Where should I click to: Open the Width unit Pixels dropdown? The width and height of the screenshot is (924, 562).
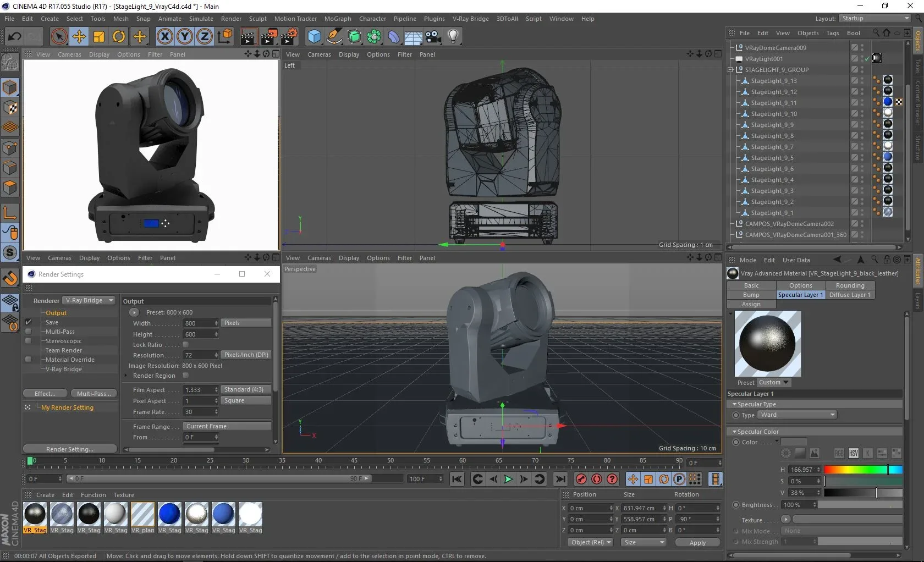(x=246, y=323)
